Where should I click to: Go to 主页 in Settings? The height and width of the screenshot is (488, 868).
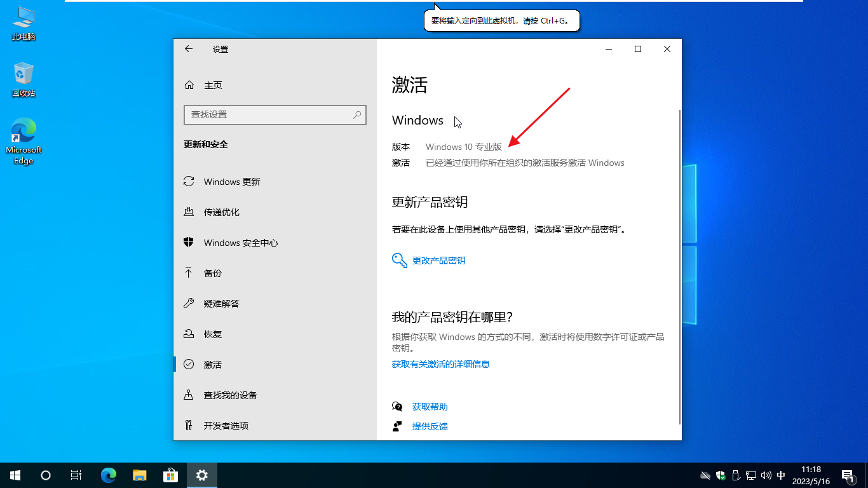pyautogui.click(x=275, y=85)
